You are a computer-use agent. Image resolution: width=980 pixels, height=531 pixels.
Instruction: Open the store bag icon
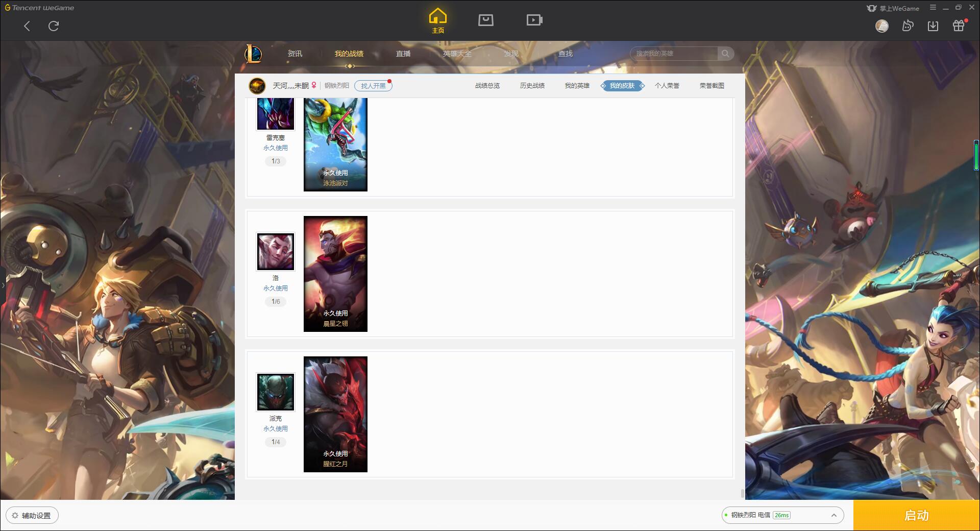486,20
